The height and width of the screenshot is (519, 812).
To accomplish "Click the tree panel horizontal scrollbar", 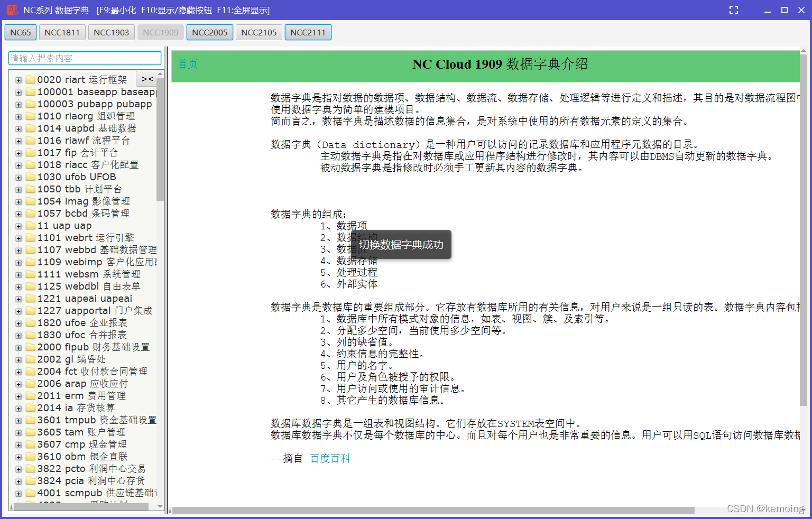I will coord(81,506).
